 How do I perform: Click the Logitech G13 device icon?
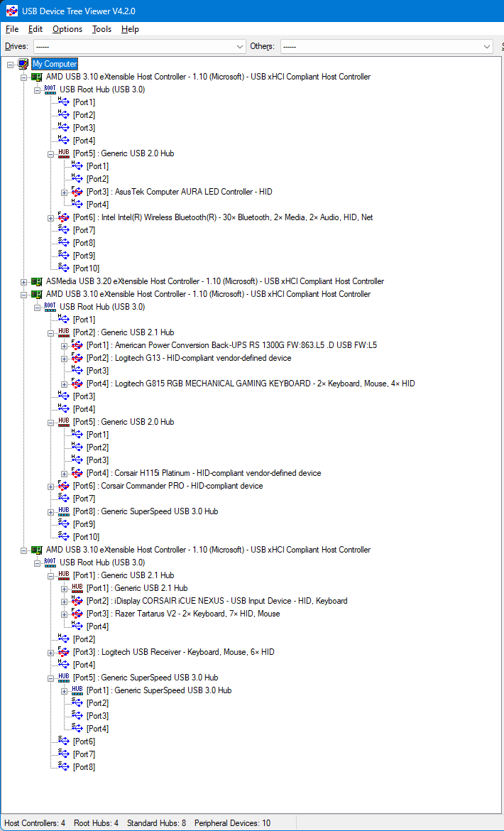[x=77, y=358]
